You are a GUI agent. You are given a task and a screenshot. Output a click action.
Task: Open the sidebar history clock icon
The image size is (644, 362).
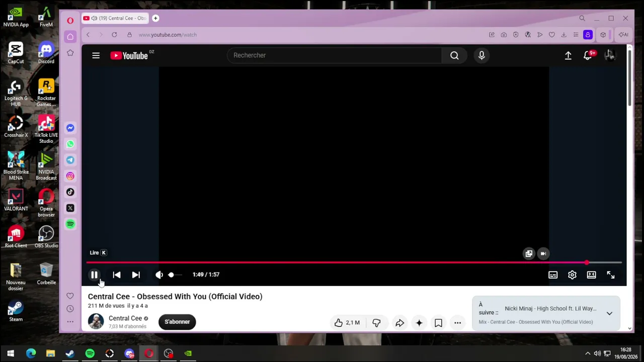tap(70, 309)
